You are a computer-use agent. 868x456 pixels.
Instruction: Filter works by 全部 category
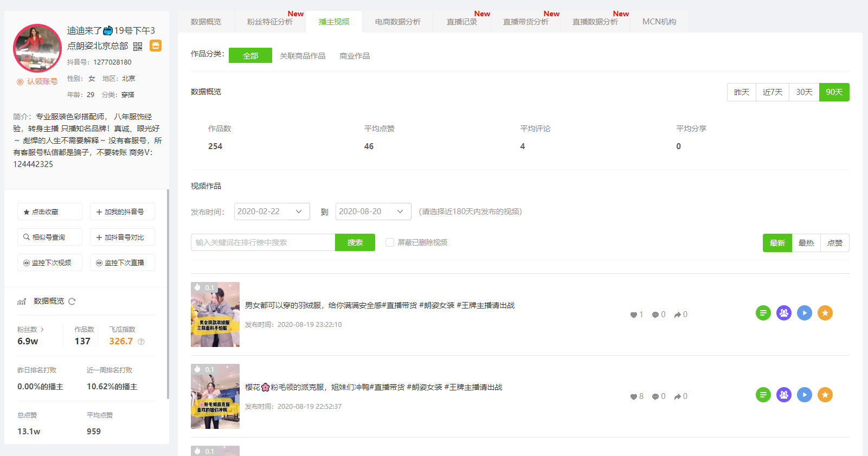[250, 56]
